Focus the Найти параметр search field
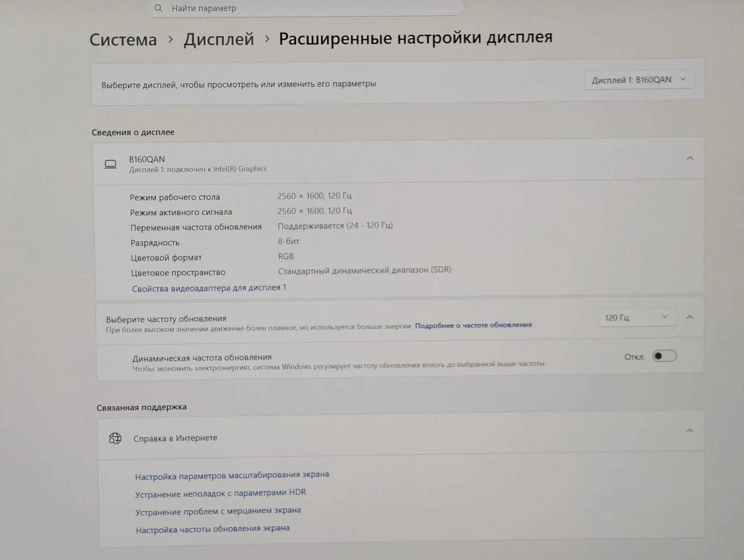 305,8
